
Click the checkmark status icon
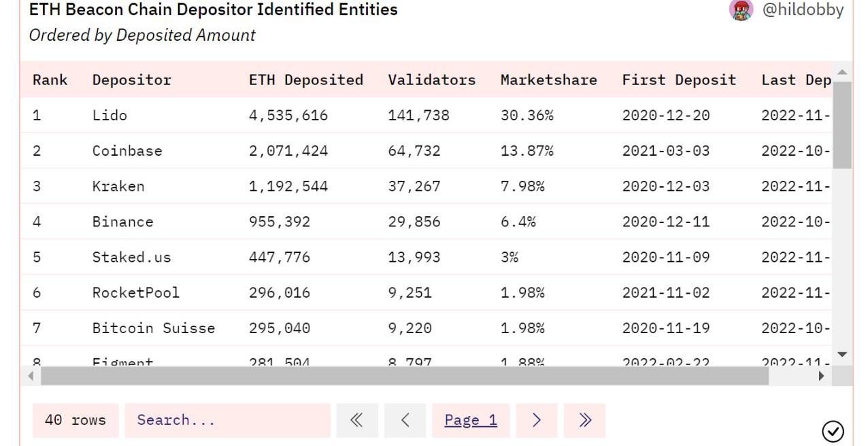tap(833, 431)
